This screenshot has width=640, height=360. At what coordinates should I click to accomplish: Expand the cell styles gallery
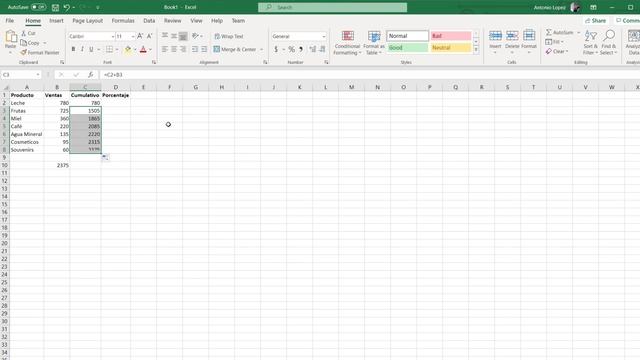click(x=476, y=49)
